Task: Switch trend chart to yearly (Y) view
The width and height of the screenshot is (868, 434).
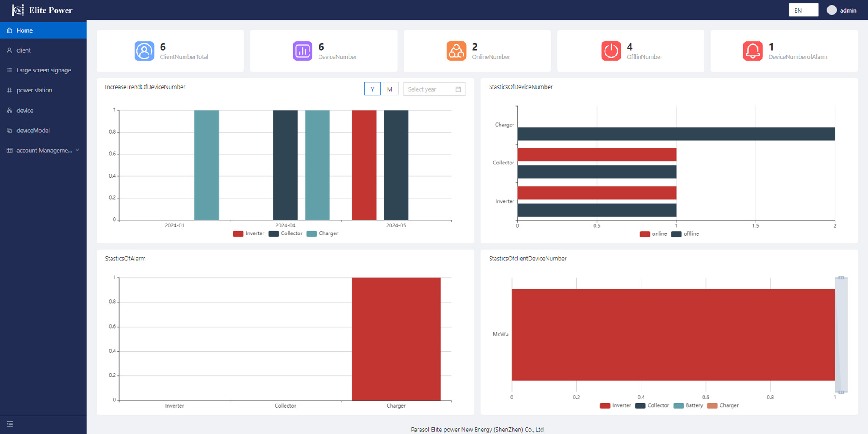Action: [x=372, y=89]
